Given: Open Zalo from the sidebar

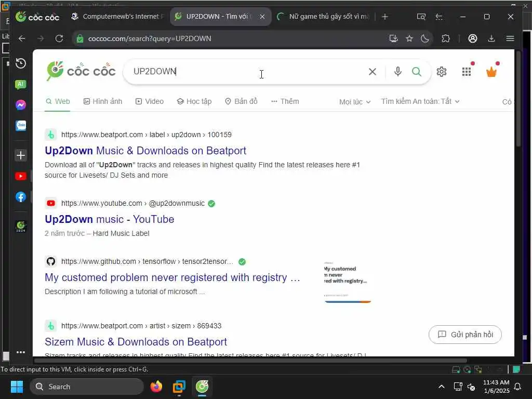Looking at the screenshot, I should [x=21, y=126].
